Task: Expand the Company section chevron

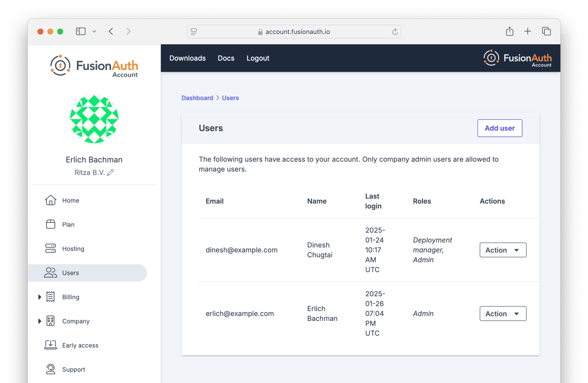Action: point(40,321)
